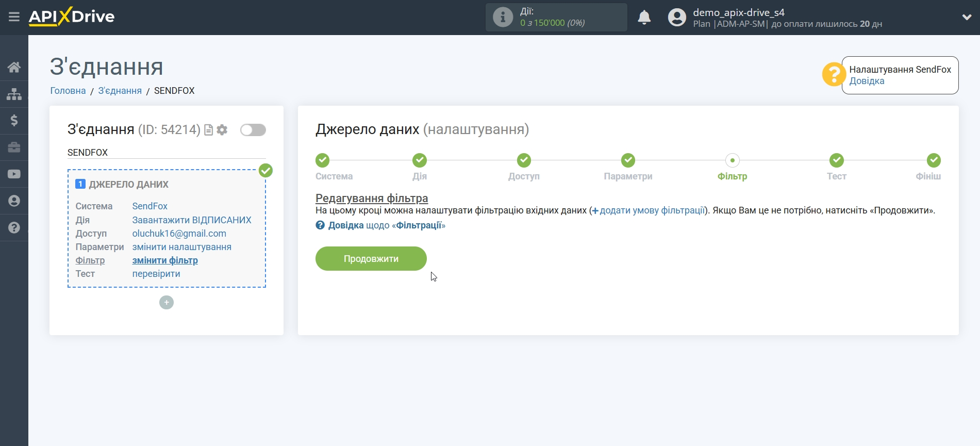Toggle the connection on/off switch
Viewport: 980px width, 446px height.
point(253,130)
